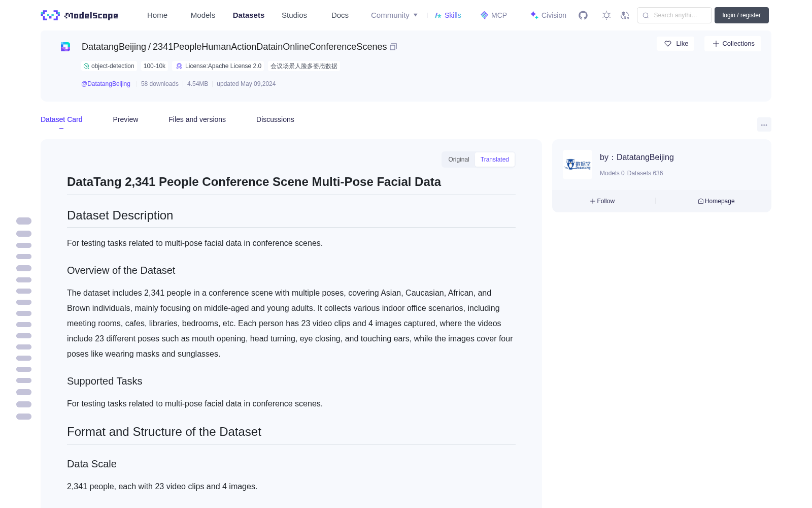
Task: Click the 100-10k size tag
Action: pyautogui.click(x=154, y=66)
